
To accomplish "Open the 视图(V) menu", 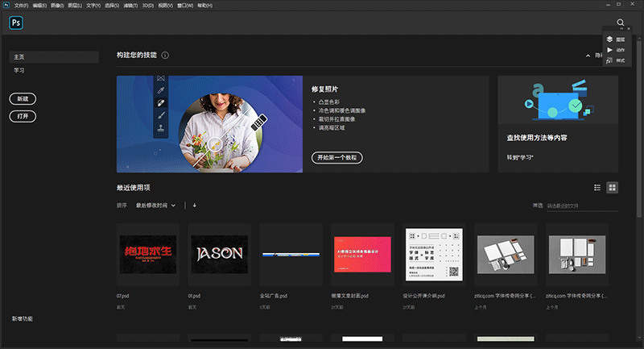I will tap(166, 6).
